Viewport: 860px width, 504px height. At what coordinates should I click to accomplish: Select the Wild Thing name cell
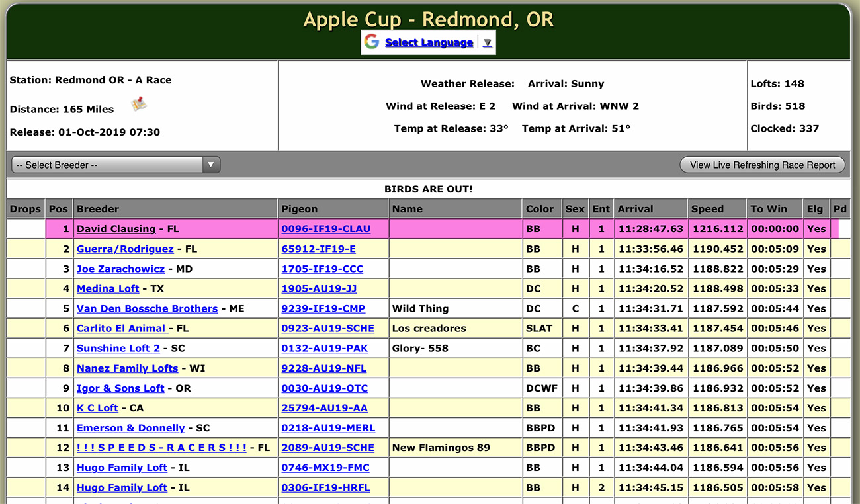(x=455, y=308)
